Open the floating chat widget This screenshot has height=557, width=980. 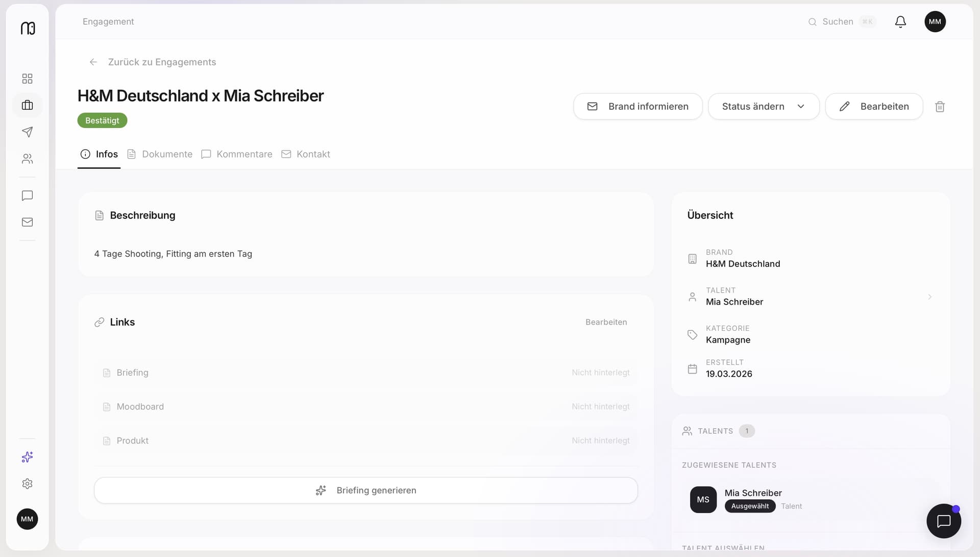pos(944,521)
